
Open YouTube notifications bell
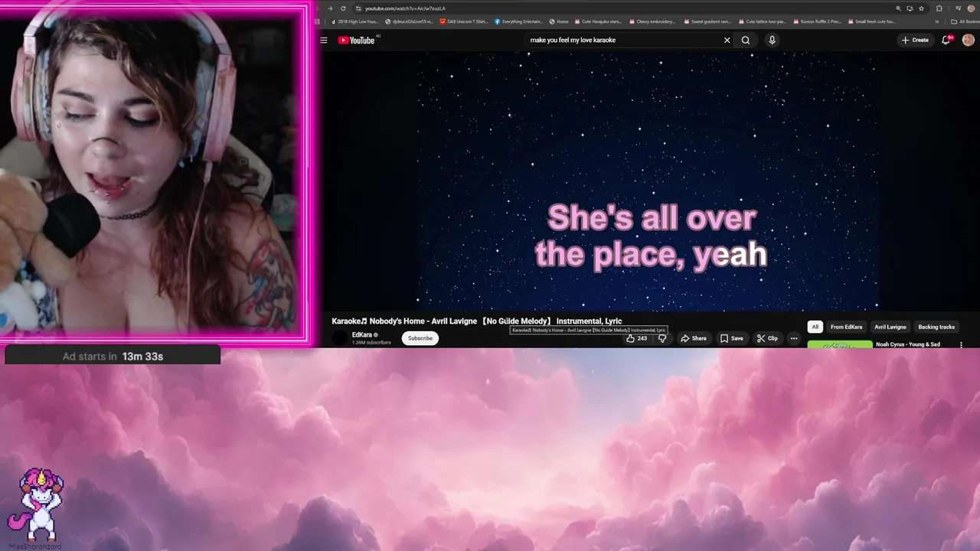click(x=946, y=40)
